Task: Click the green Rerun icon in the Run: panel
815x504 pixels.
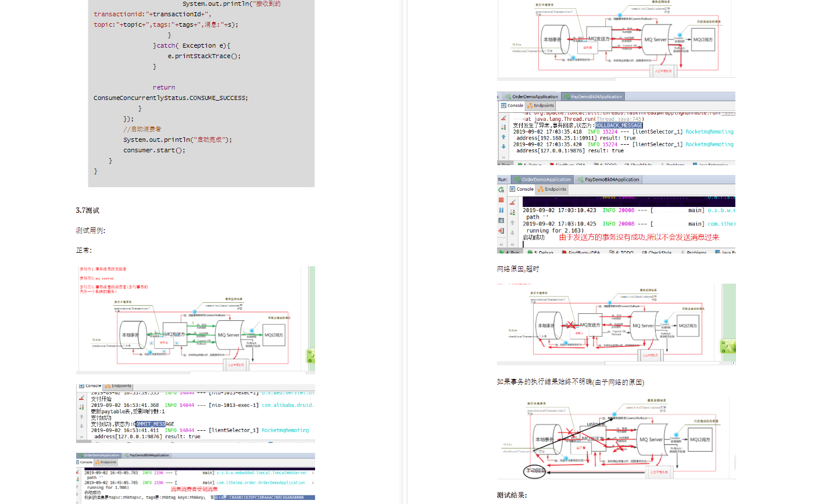Action: pos(501,190)
